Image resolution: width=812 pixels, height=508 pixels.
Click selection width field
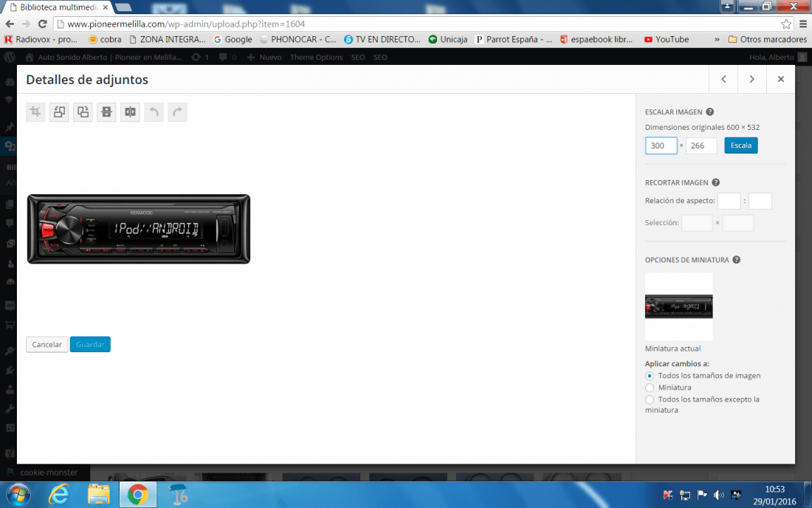[x=697, y=223]
